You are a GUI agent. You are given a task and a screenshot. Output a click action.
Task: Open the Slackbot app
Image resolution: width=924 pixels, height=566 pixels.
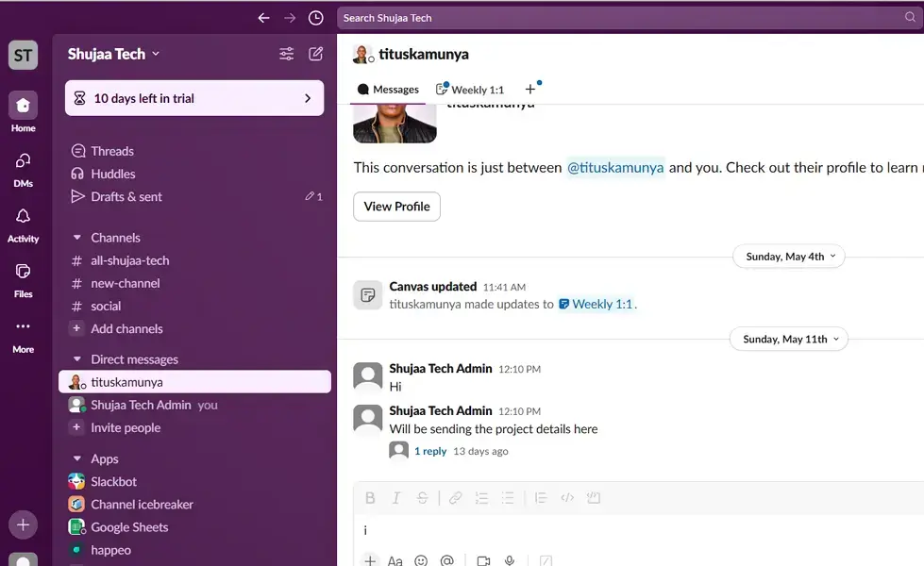pyautogui.click(x=194, y=481)
